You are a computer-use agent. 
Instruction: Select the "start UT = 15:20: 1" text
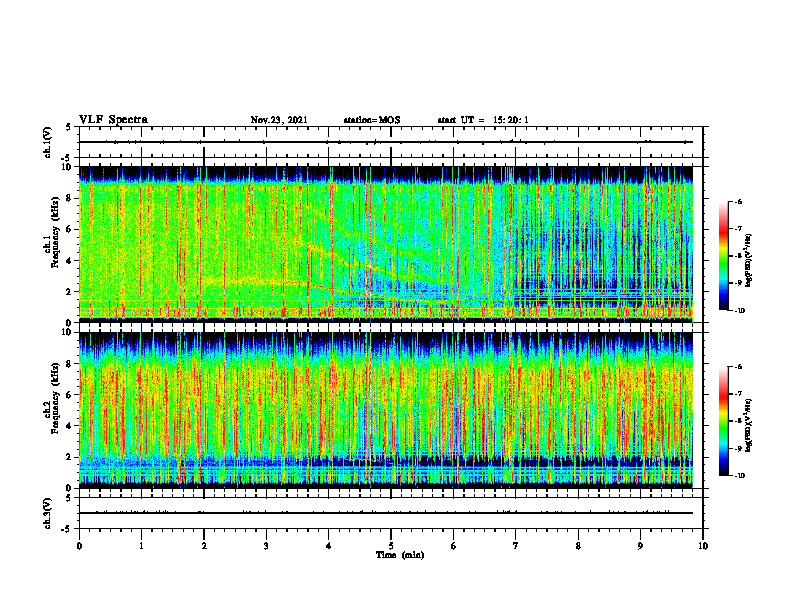click(x=483, y=120)
